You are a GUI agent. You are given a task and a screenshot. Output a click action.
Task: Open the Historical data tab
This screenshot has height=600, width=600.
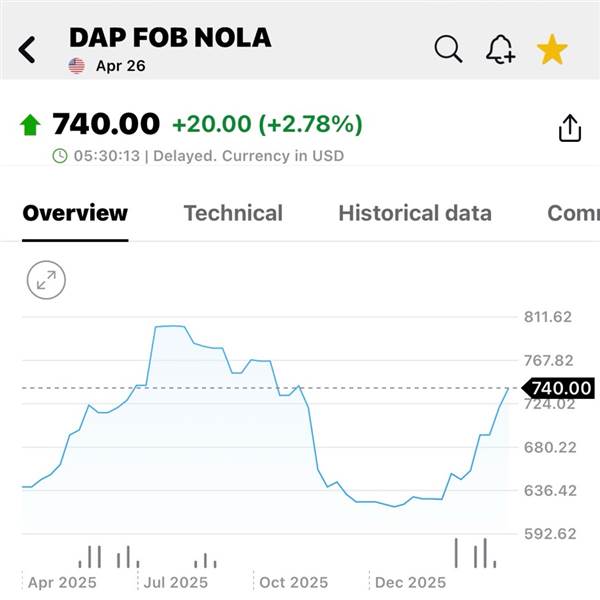point(415,213)
